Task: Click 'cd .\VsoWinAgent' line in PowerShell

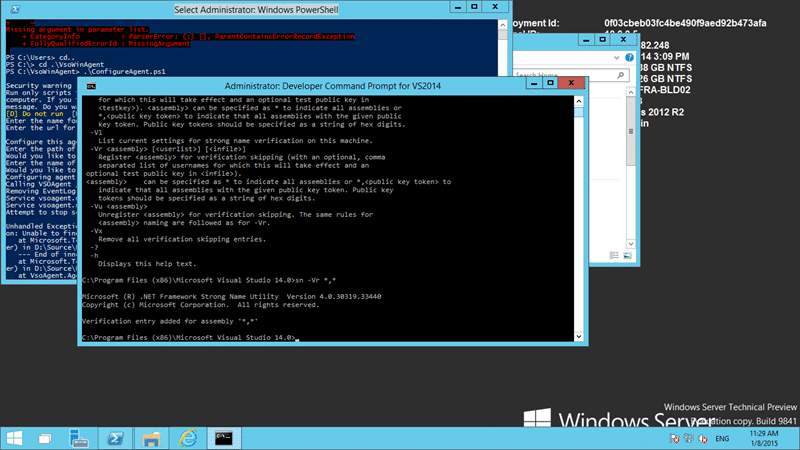Action: [55, 64]
